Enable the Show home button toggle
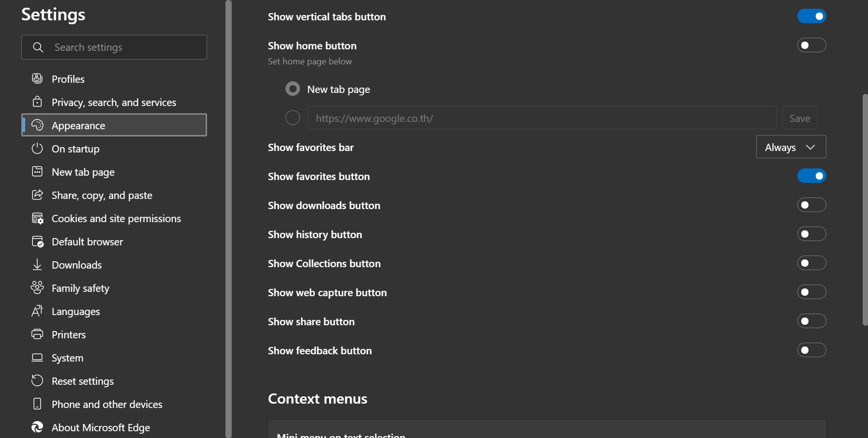This screenshot has height=438, width=868. [x=811, y=45]
